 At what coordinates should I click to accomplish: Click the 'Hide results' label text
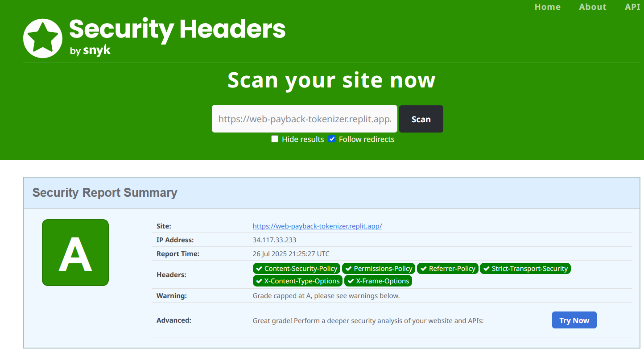point(303,139)
